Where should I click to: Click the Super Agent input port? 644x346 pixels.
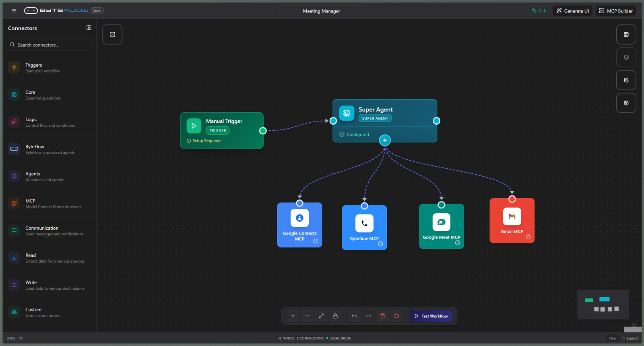click(x=333, y=121)
